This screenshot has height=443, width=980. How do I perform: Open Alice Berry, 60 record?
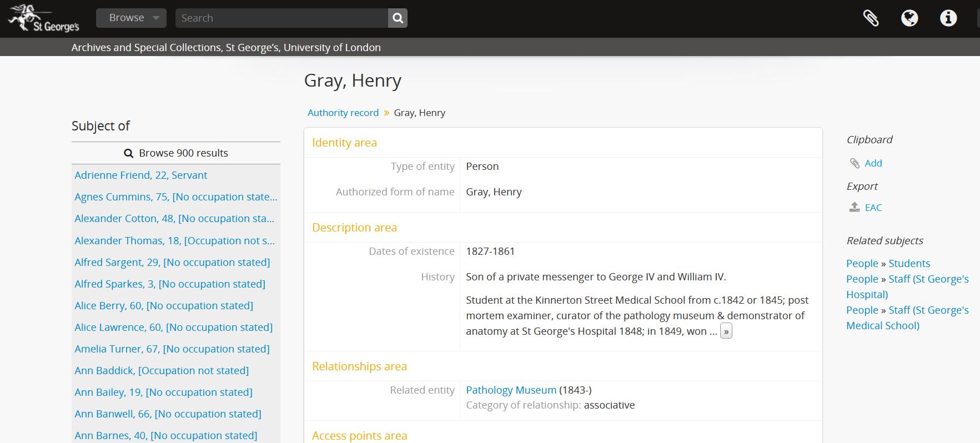tap(164, 305)
